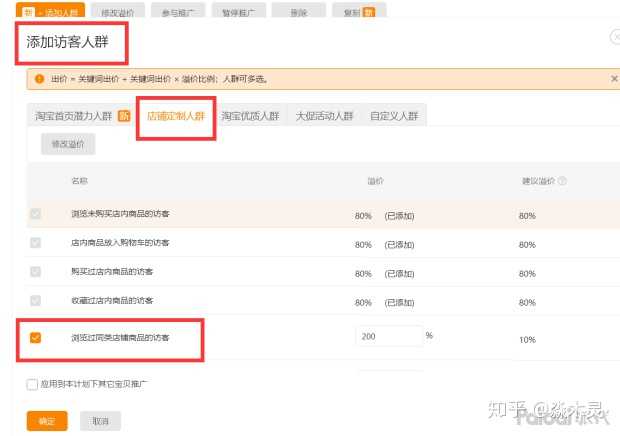Click row name 浏览过同类店铺商品的访客

tap(120, 338)
